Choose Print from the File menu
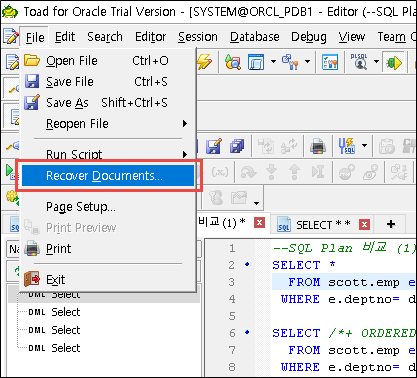The width and height of the screenshot is (417, 378). click(108, 249)
